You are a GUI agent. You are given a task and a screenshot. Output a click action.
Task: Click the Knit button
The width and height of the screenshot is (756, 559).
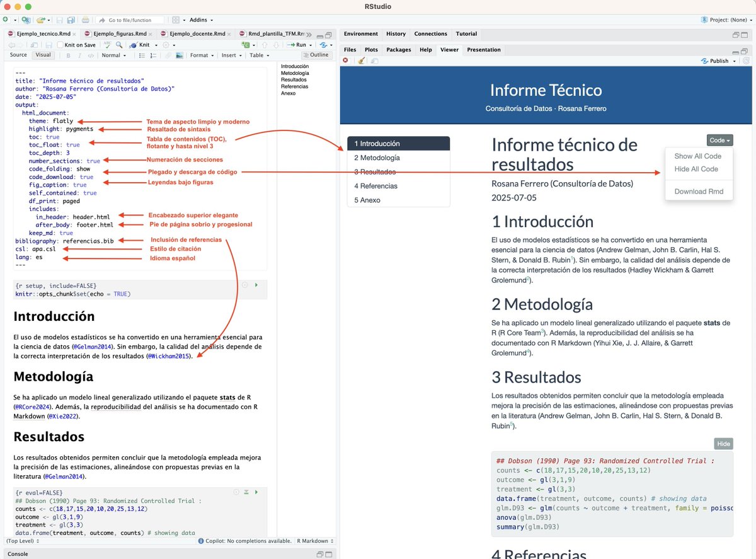(140, 45)
